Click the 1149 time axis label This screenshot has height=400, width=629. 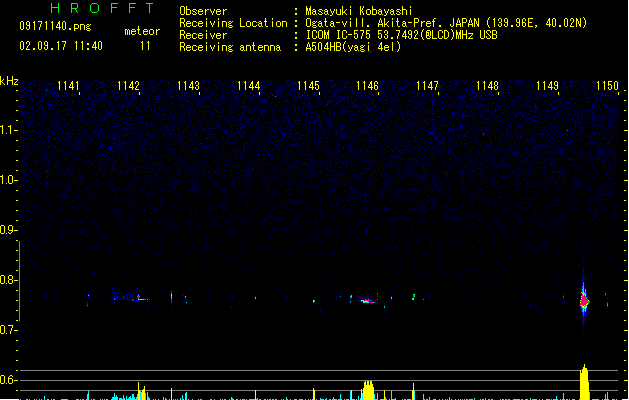click(x=547, y=86)
